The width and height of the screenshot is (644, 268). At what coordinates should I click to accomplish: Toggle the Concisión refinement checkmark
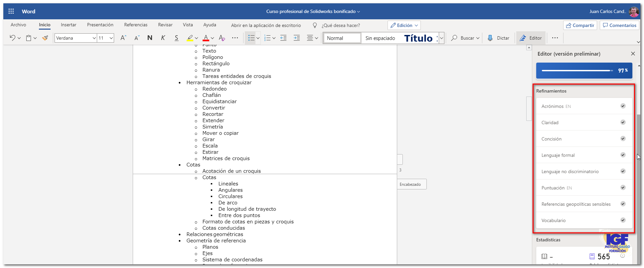(623, 138)
